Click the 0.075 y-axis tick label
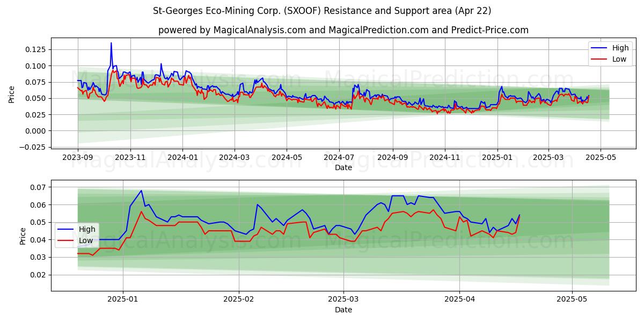The width and height of the screenshot is (644, 322). (36, 82)
